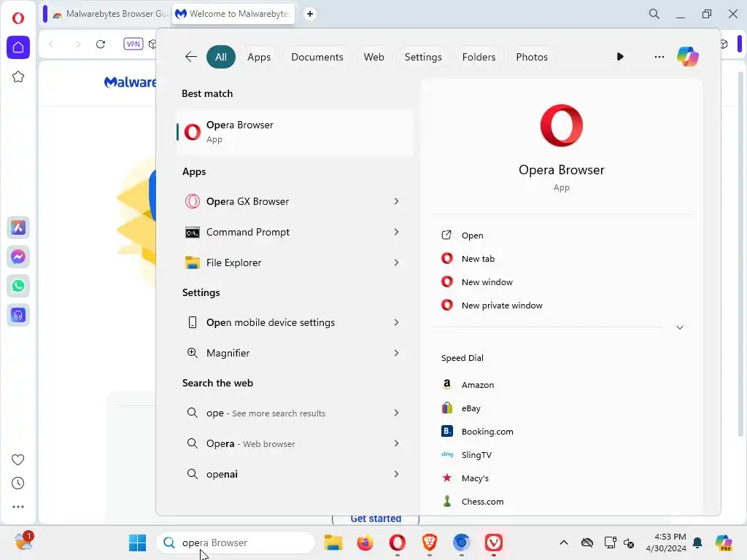The image size is (747, 560).
Task: Launch Firefox from taskbar
Action: point(365,542)
